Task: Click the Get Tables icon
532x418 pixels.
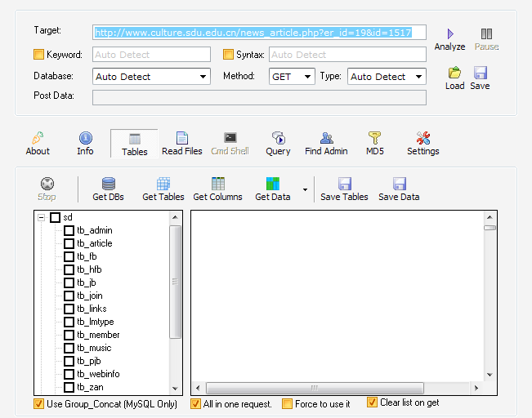Action: tap(163, 184)
